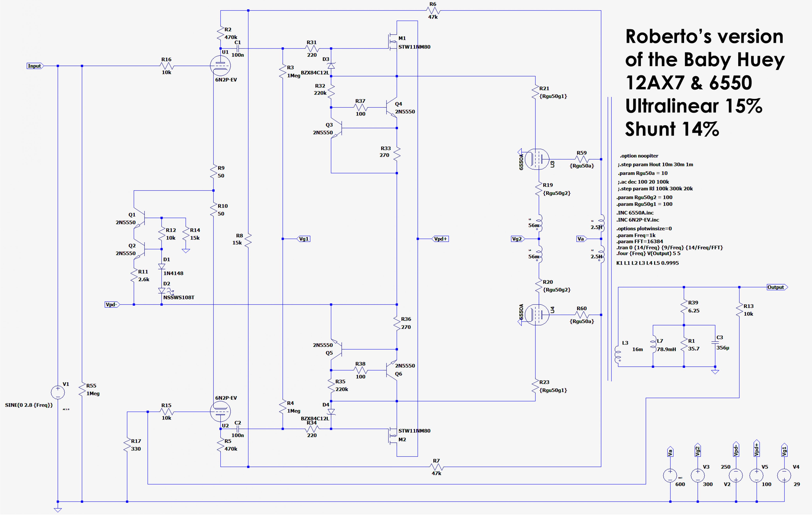This screenshot has width=812, height=515.
Task: Click resistor R16 10k at input
Action: point(167,66)
